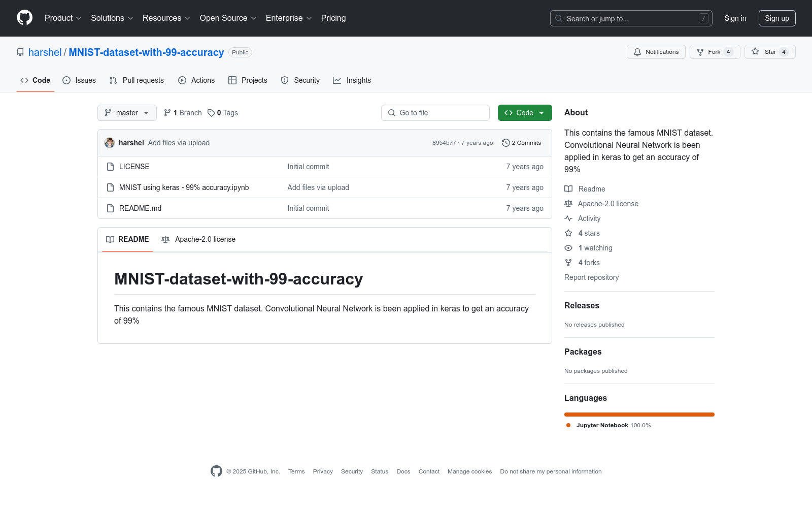Click the star icon next to 4 stars
This screenshot has height=508, width=812.
tap(568, 233)
